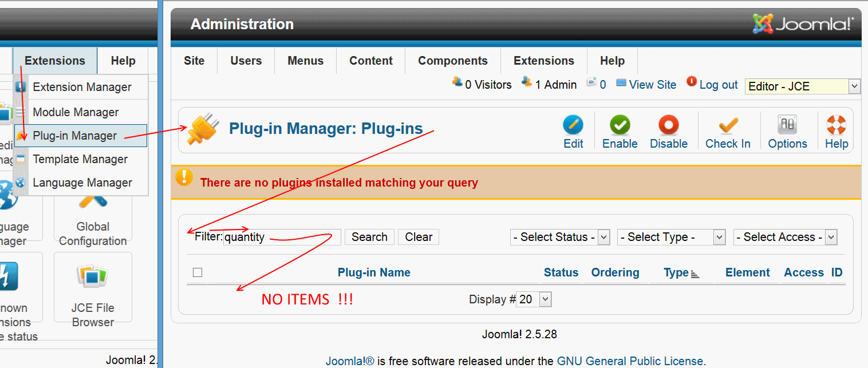Click Extensions menu in left window

point(55,61)
